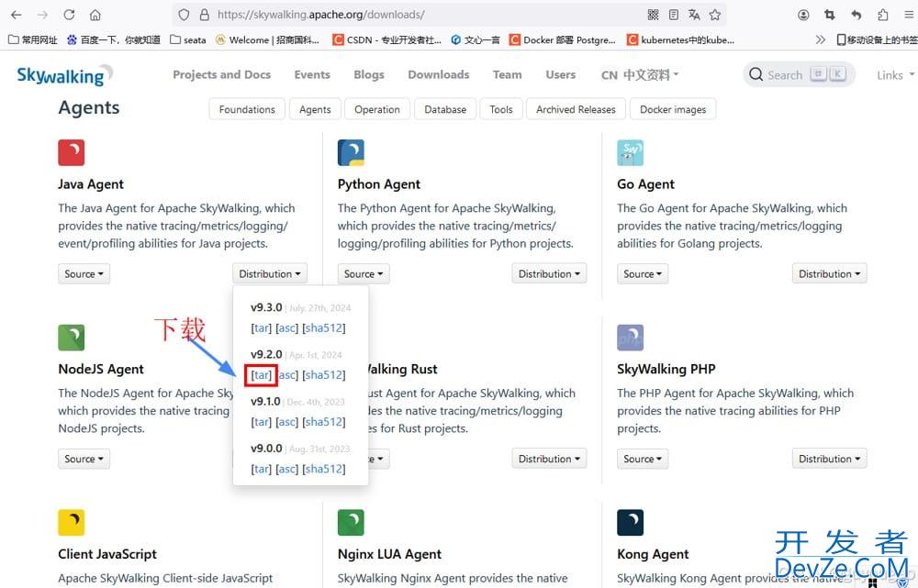The image size is (918, 588).
Task: Click the Client JavaScript yellow icon
Action: coord(72,523)
